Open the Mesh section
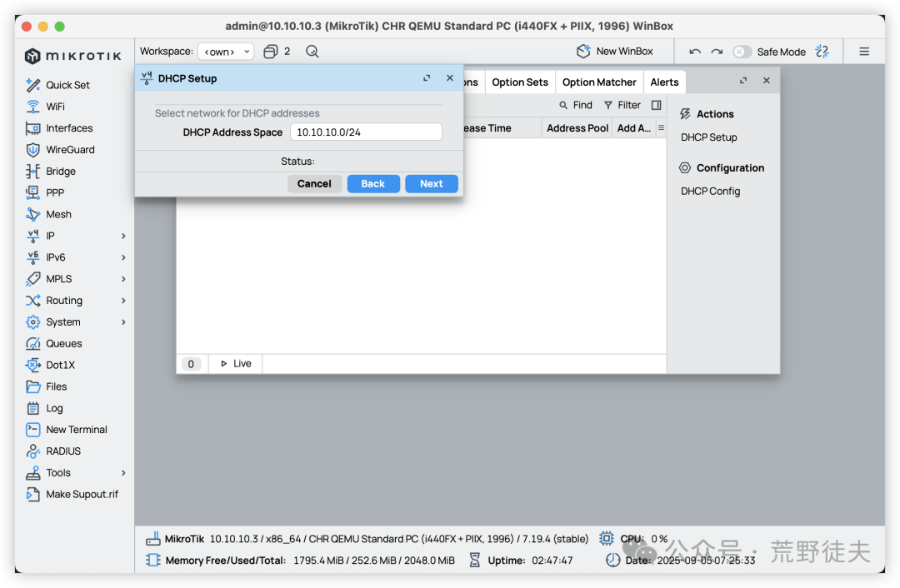Screen dimensions: 900x588 click(58, 214)
